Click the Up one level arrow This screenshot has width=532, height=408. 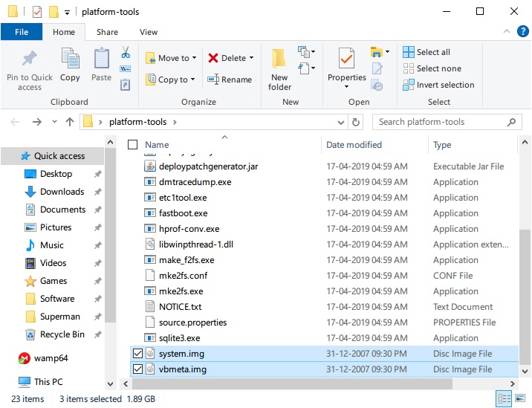coord(70,122)
